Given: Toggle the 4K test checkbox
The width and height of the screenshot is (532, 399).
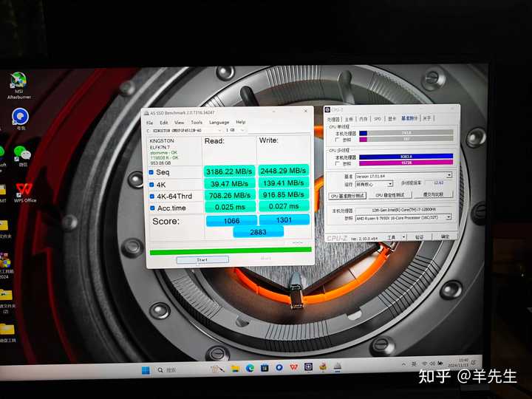Looking at the screenshot, I should (x=151, y=185).
